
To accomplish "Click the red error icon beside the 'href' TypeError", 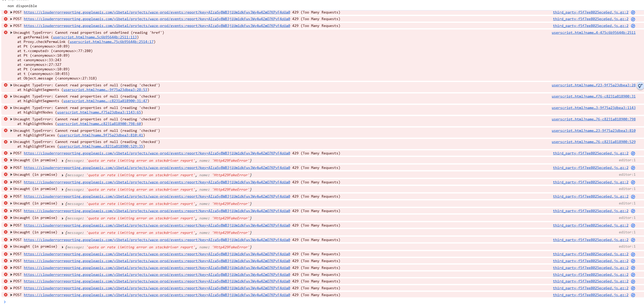I will point(6,33).
